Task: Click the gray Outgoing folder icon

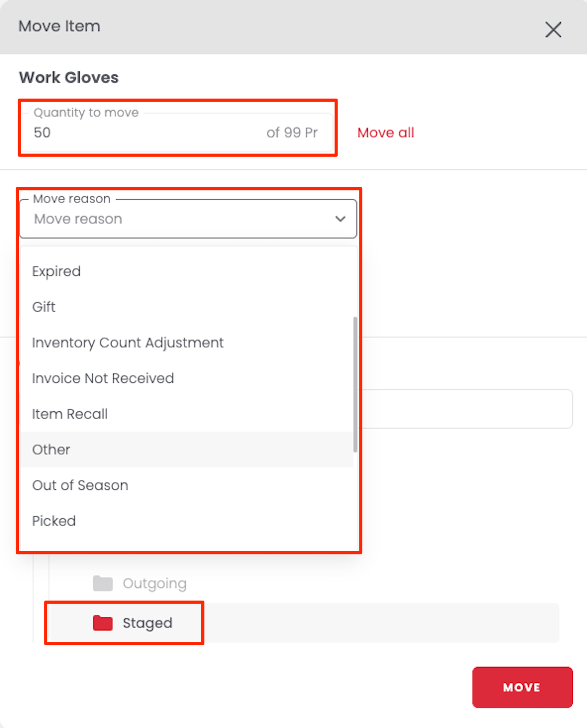Action: click(x=103, y=583)
